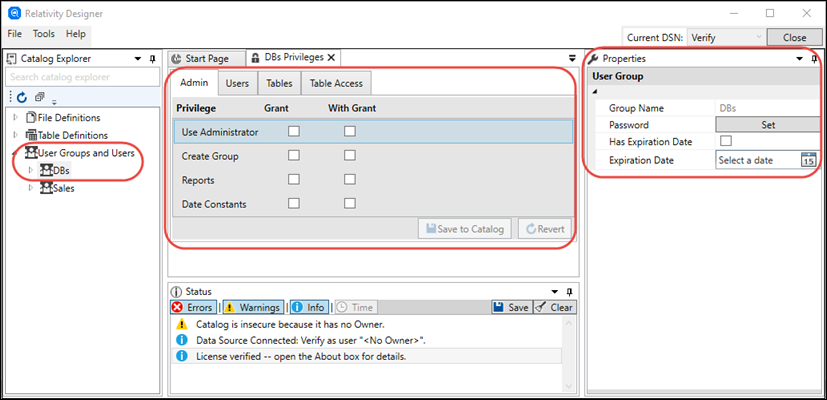Image resolution: width=827 pixels, height=400 pixels.
Task: Enable Has Expiration Date checkbox
Action: pyautogui.click(x=726, y=141)
